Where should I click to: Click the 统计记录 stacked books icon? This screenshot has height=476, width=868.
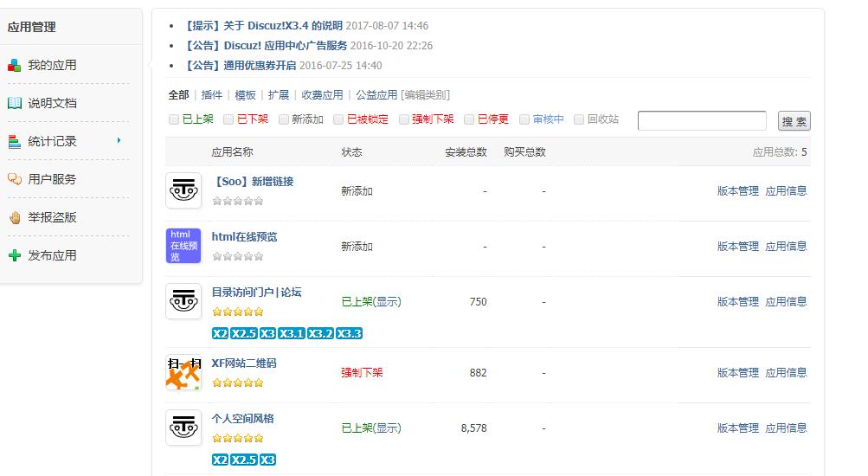point(15,142)
